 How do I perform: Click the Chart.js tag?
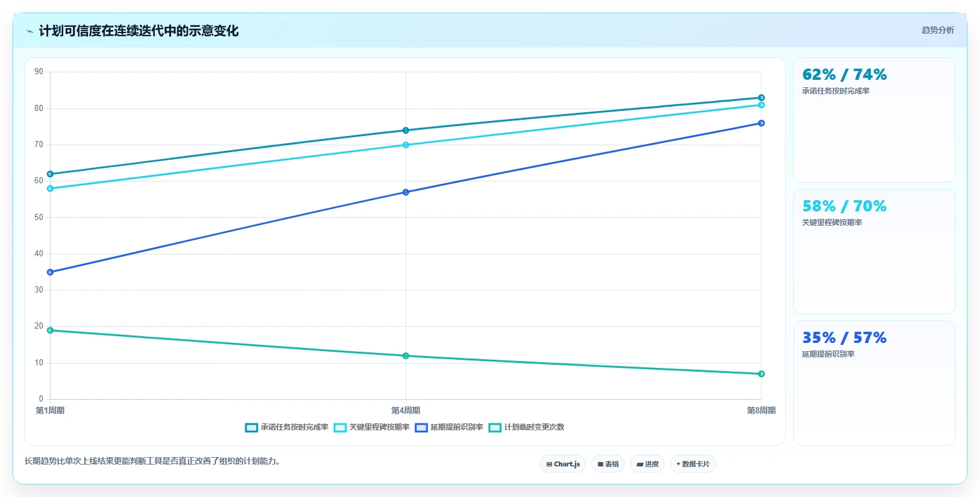coord(563,464)
